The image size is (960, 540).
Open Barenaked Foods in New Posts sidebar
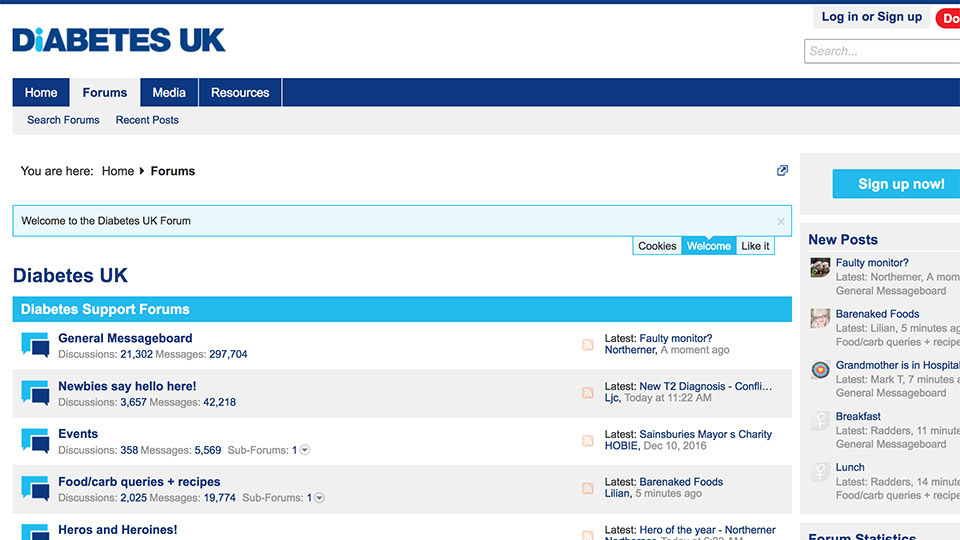click(x=877, y=314)
